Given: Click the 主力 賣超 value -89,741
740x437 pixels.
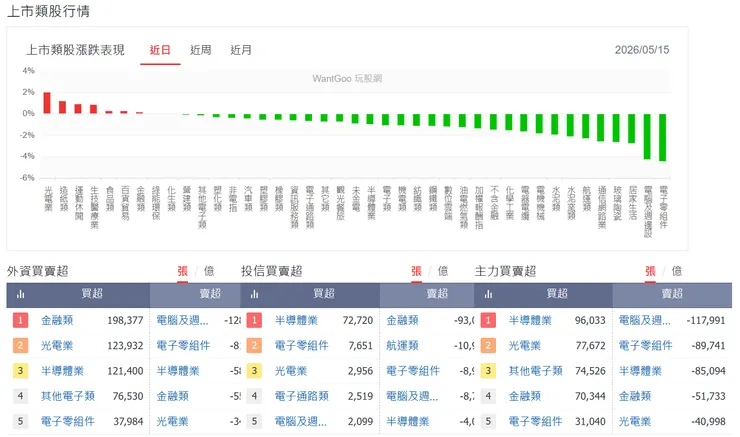Looking at the screenshot, I should [x=708, y=346].
